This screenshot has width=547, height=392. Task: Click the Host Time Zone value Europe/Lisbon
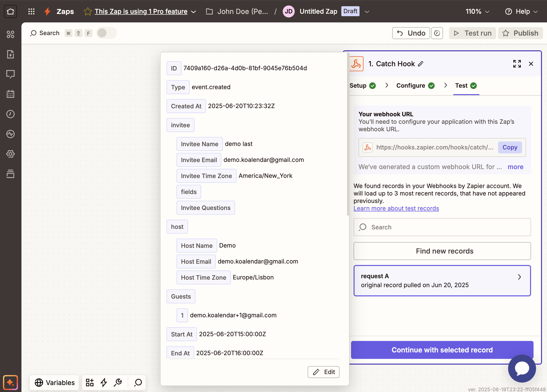point(253,277)
